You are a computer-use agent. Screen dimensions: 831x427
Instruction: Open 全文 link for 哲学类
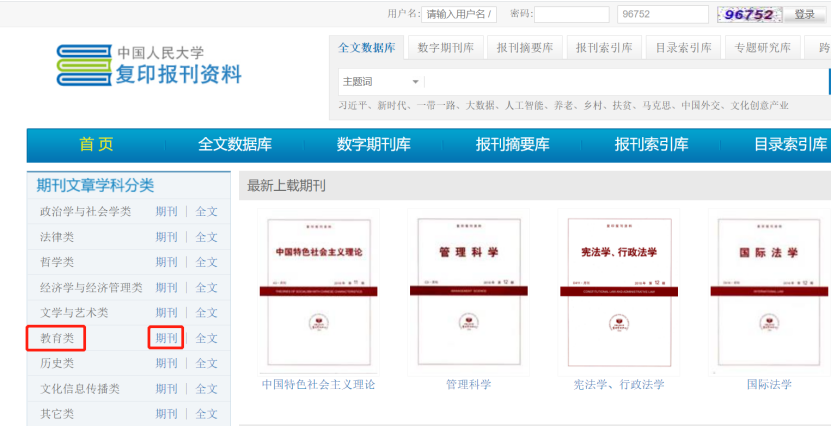click(x=207, y=262)
